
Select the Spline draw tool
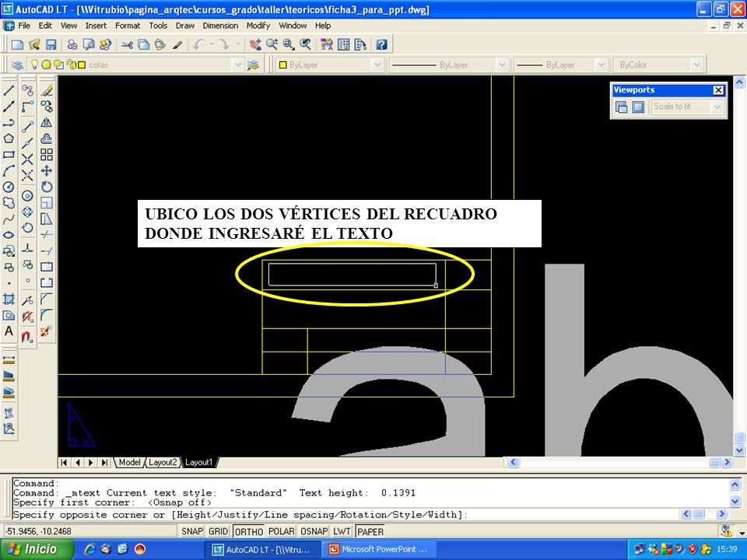click(x=9, y=219)
